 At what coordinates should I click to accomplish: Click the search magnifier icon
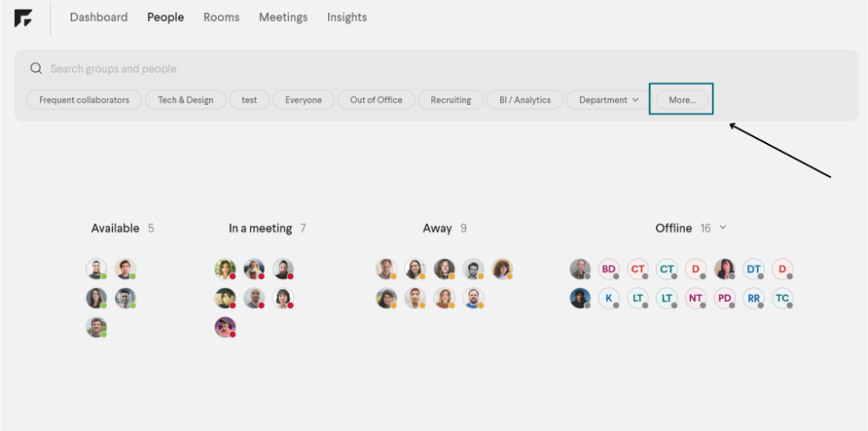coord(36,69)
